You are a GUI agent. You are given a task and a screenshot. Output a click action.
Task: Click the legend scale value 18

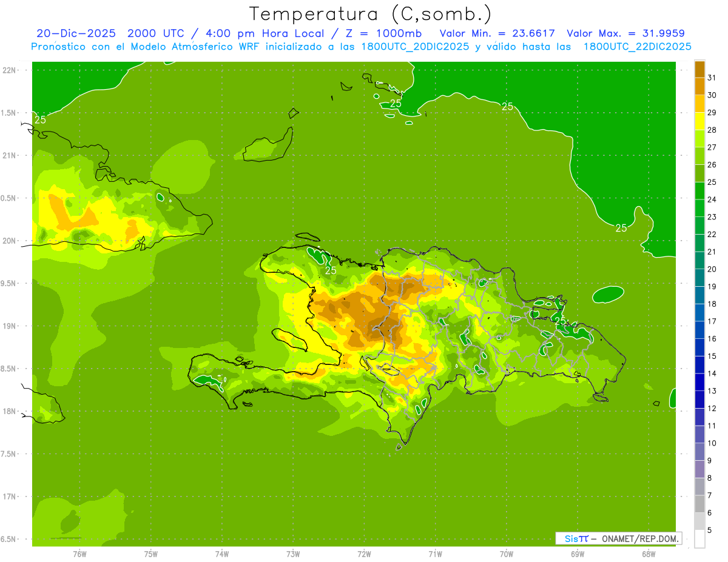(x=712, y=304)
